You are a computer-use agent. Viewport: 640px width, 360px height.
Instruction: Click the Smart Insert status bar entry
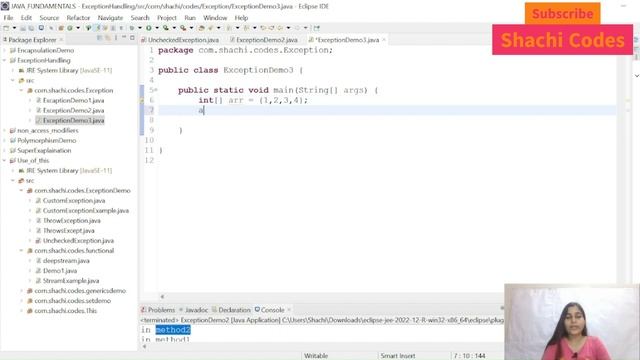point(398,356)
